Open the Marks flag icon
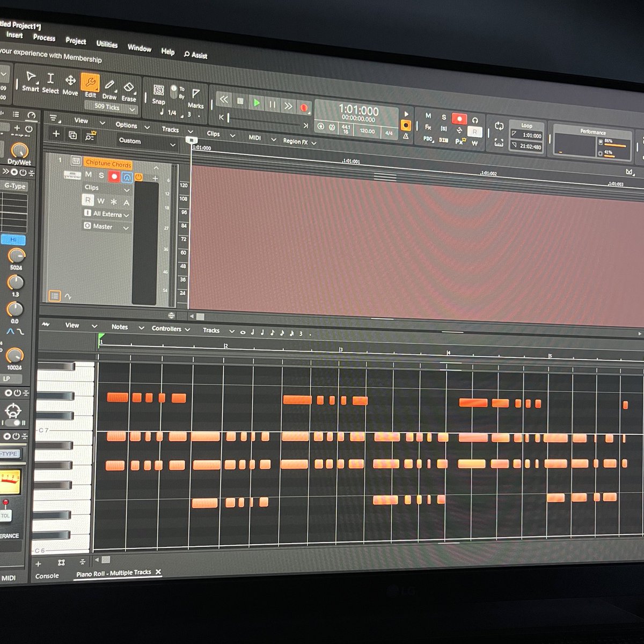This screenshot has width=644, height=644. click(196, 94)
